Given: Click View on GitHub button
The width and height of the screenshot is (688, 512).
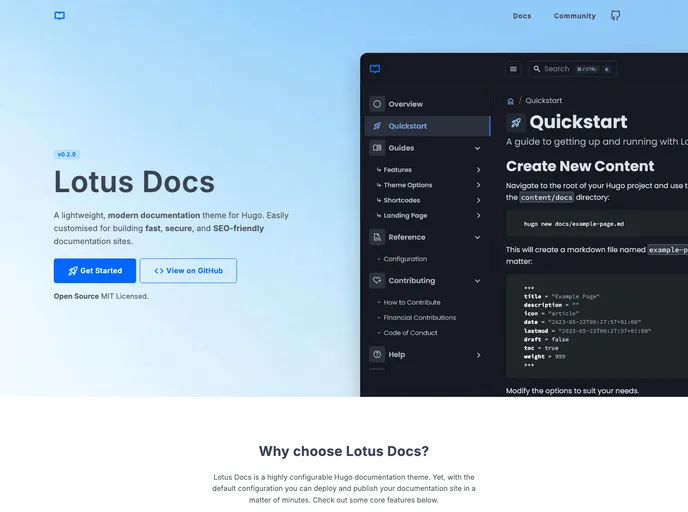Looking at the screenshot, I should [188, 271].
